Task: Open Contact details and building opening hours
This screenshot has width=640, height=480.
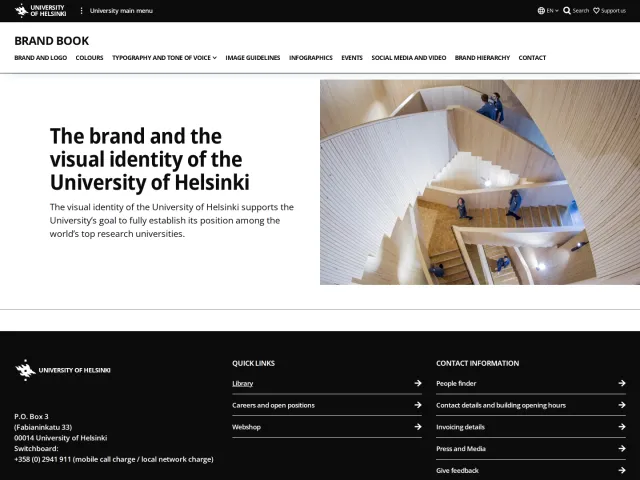Action: [x=501, y=405]
